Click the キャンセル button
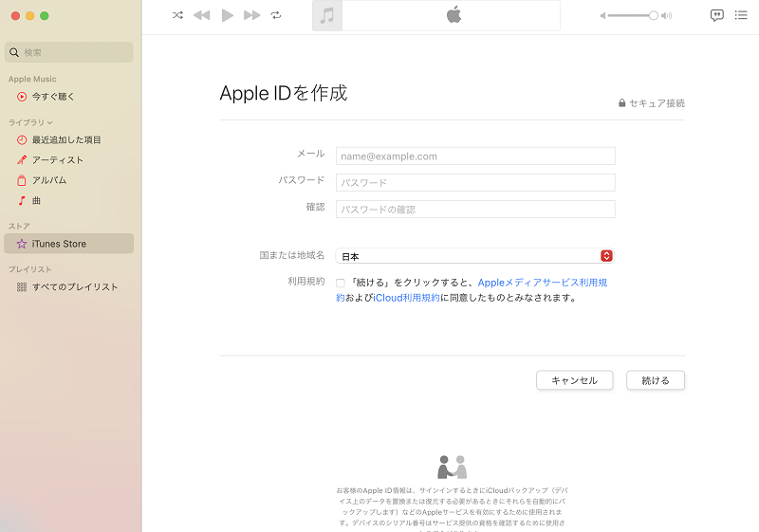The width and height of the screenshot is (759, 532). (x=575, y=380)
